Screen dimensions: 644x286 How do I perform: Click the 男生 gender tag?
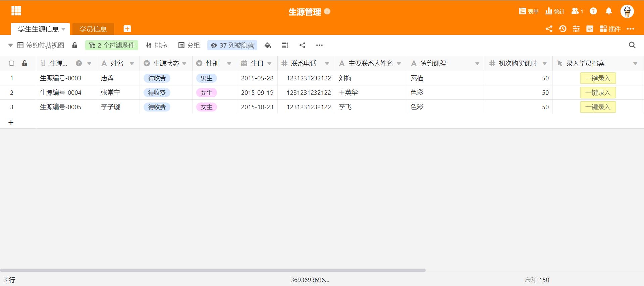(207, 78)
